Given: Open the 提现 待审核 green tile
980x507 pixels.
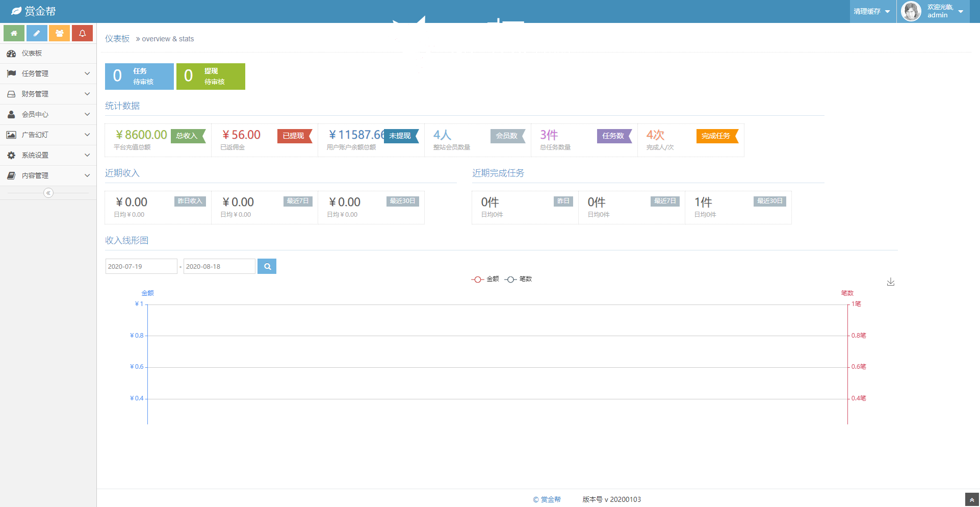Looking at the screenshot, I should [x=211, y=77].
